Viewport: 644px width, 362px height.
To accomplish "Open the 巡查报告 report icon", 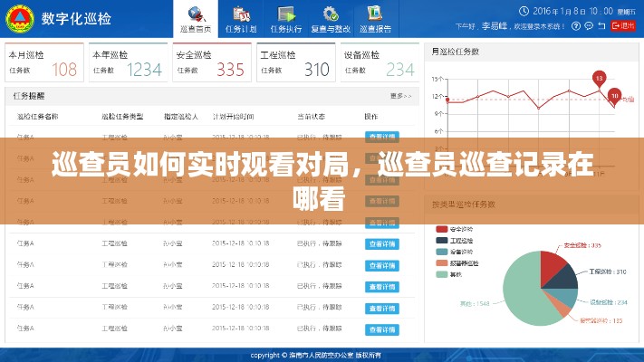I will pos(375,16).
